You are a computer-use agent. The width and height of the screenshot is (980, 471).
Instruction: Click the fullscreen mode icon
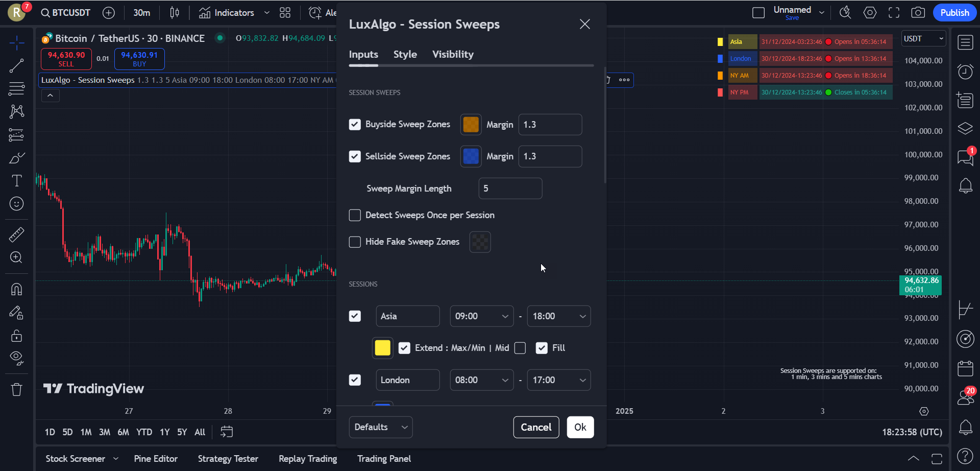point(894,13)
